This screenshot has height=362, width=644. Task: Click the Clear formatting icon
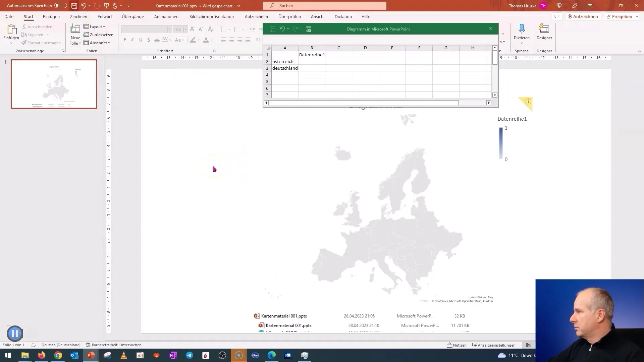pyautogui.click(x=211, y=29)
